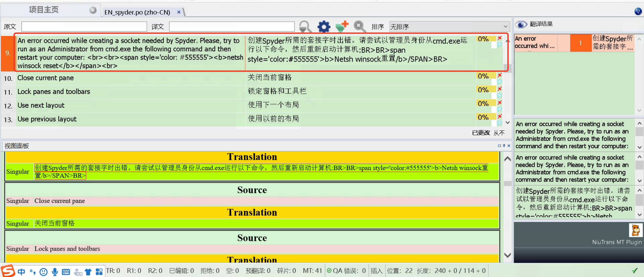Click the blue round arrow icon at the top right
The width and height of the screenshot is (644, 277).
[638, 11]
